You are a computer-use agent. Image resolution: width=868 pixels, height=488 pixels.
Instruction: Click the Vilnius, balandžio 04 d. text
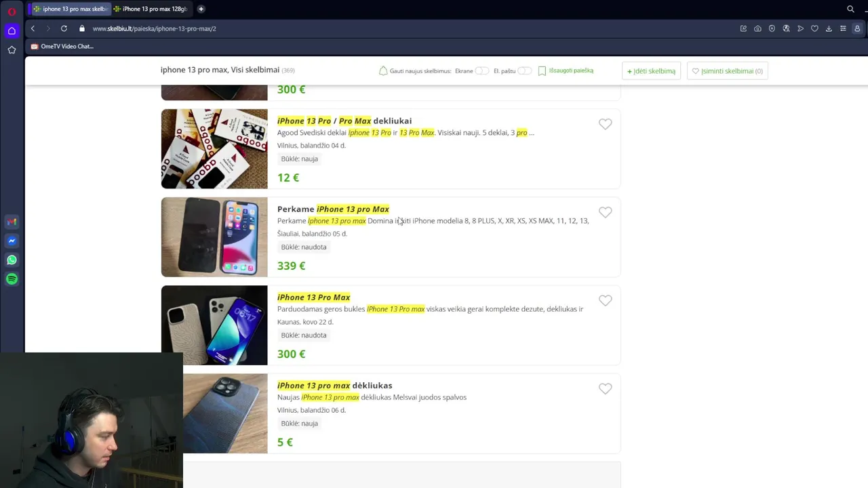pyautogui.click(x=311, y=146)
